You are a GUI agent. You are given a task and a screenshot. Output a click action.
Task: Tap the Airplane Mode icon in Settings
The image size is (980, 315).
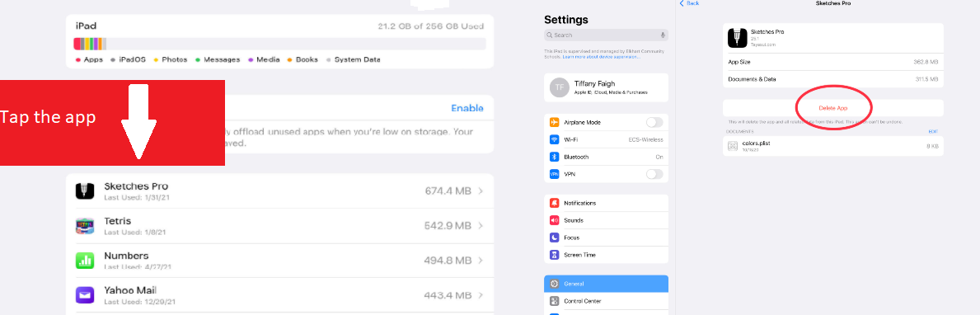(x=555, y=122)
